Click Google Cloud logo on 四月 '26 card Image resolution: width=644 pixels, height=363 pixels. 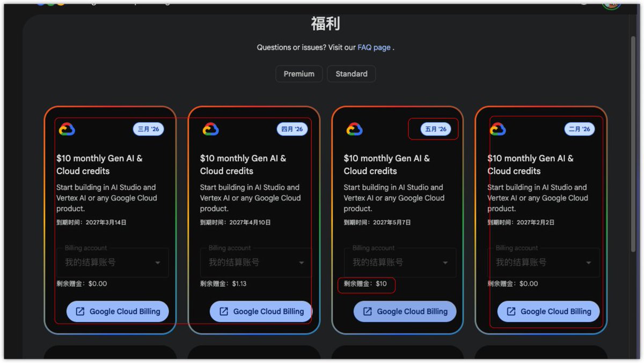pos(210,129)
